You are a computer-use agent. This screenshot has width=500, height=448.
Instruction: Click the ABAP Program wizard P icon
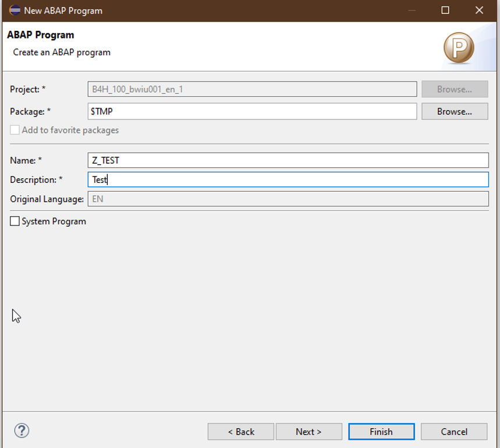tap(459, 48)
